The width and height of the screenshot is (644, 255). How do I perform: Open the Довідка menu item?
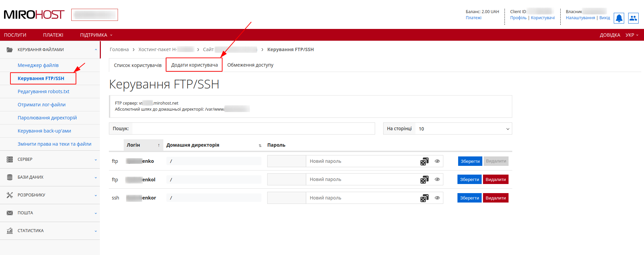(x=610, y=35)
